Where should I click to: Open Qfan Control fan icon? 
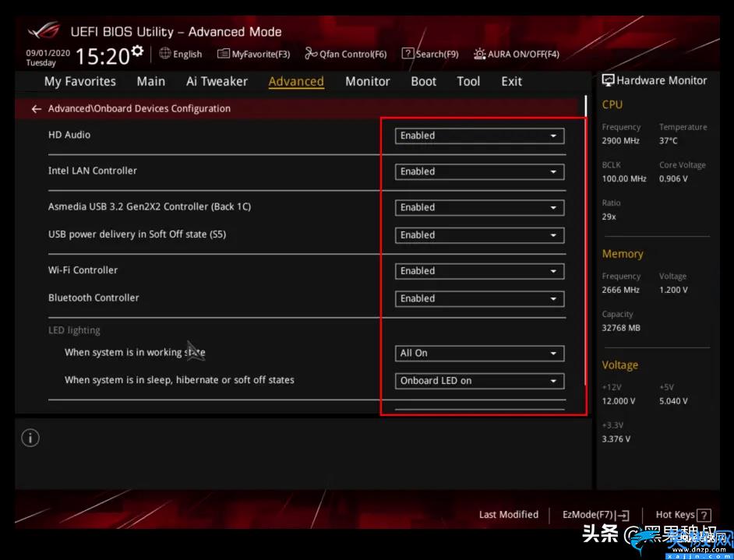311,54
